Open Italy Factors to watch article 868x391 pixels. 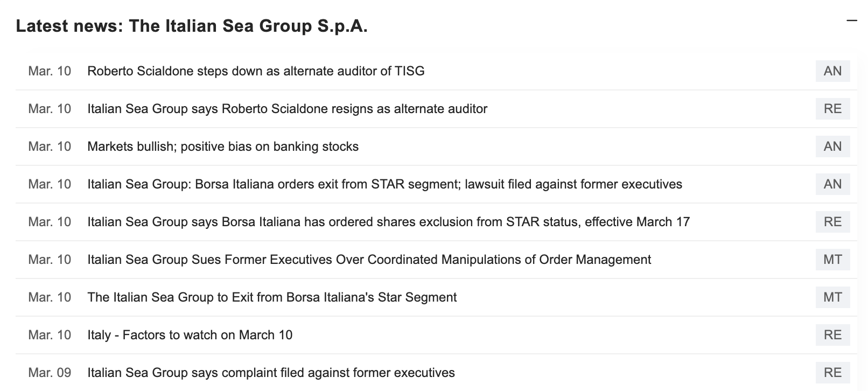pyautogui.click(x=190, y=335)
